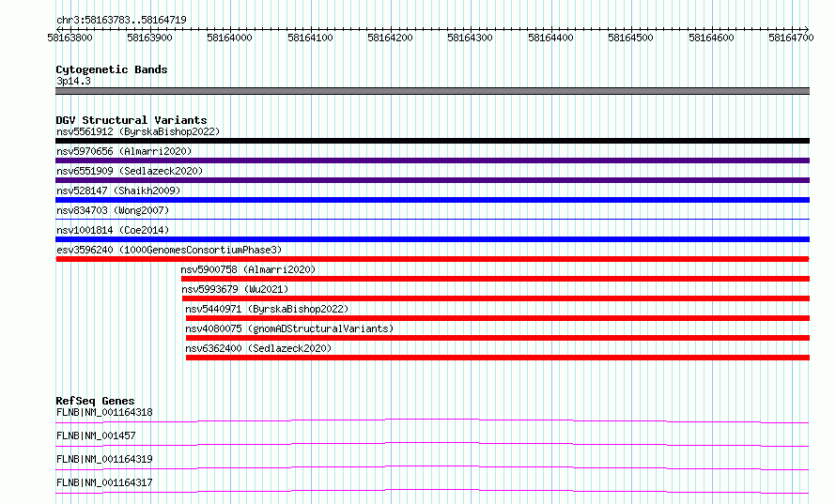This screenshot has width=836, height=504.
Task: Click the 58164700 ruler coordinate
Action: coord(791,38)
